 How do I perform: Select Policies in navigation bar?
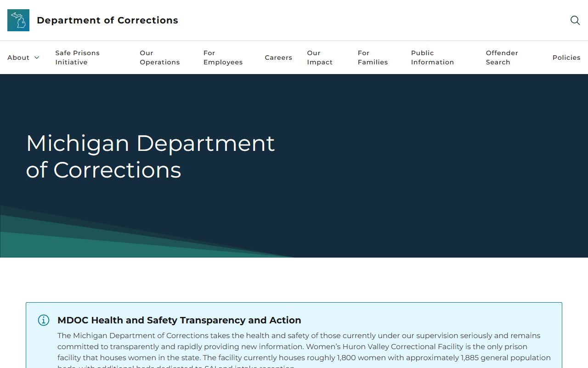click(x=566, y=57)
